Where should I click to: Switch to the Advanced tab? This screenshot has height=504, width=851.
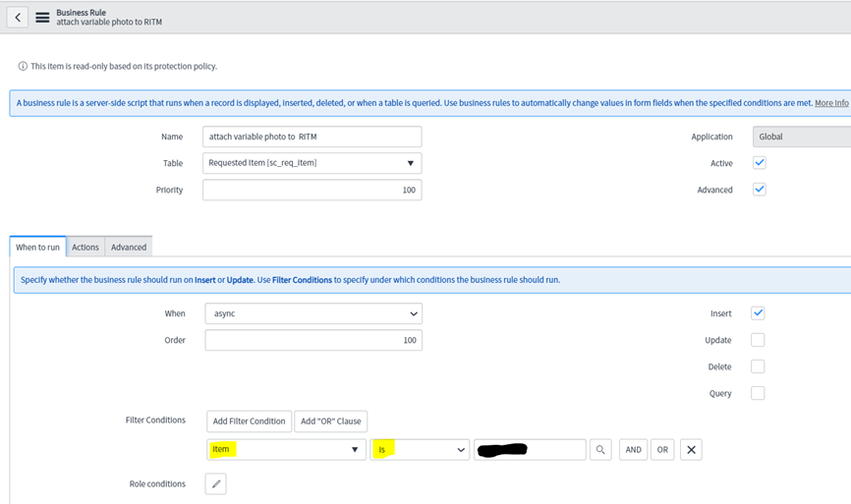point(129,247)
